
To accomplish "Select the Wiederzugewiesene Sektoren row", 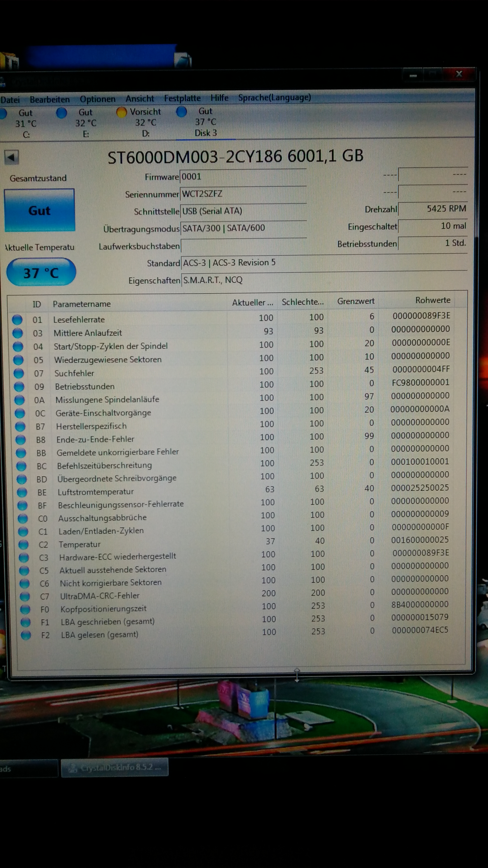I will (108, 360).
